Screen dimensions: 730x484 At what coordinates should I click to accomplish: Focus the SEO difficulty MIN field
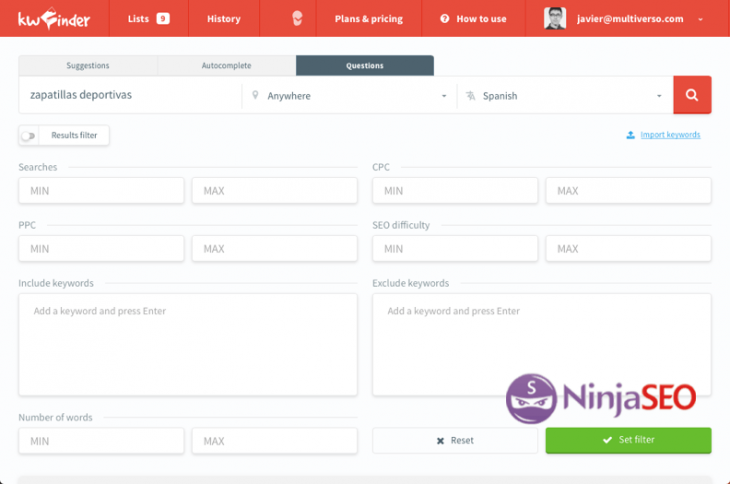pyautogui.click(x=455, y=249)
